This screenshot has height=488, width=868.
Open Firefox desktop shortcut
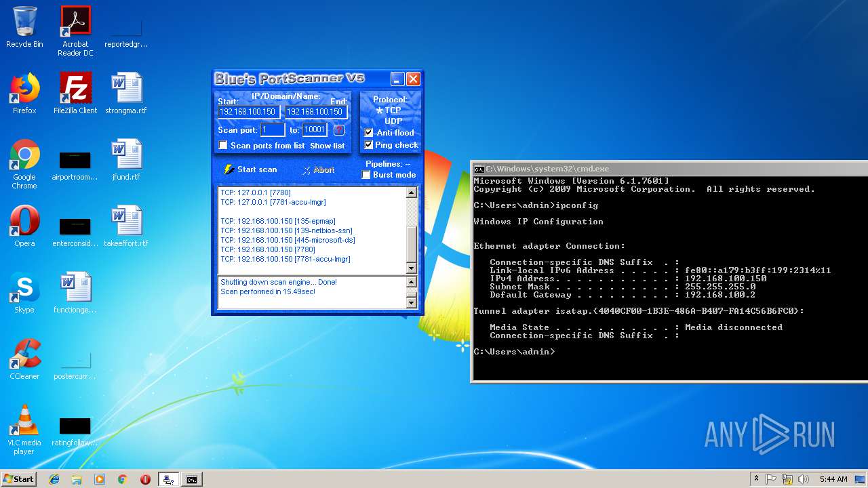pos(24,94)
